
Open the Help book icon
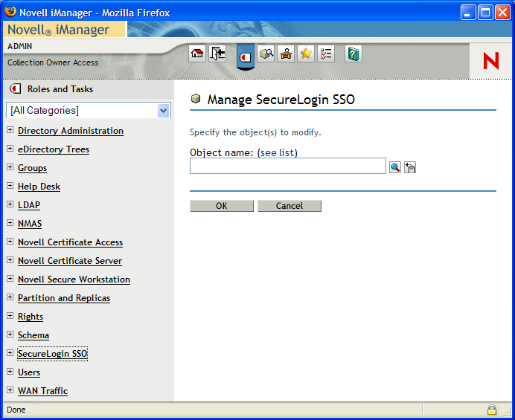(354, 54)
